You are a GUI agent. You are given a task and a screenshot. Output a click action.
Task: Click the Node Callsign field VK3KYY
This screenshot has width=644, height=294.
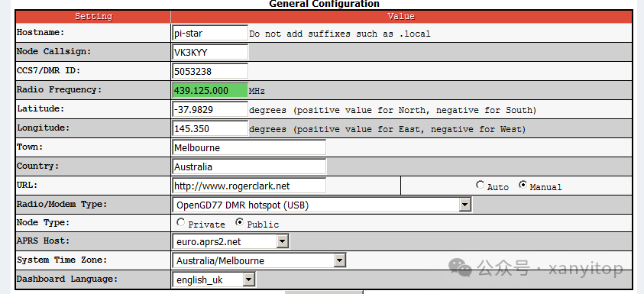[x=210, y=52]
